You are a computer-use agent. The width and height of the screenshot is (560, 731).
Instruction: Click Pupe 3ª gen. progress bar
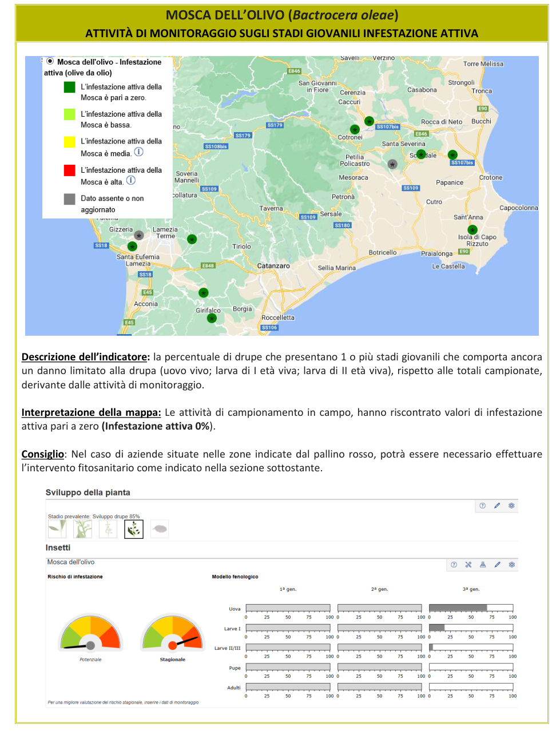click(x=471, y=667)
